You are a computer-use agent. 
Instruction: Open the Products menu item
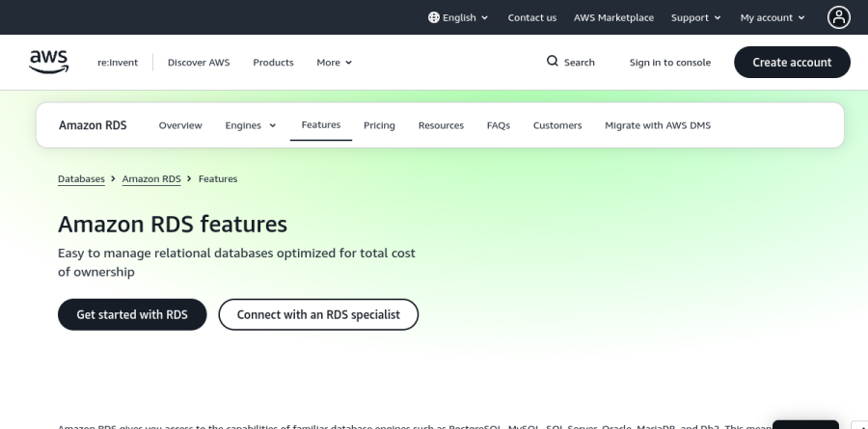point(273,63)
